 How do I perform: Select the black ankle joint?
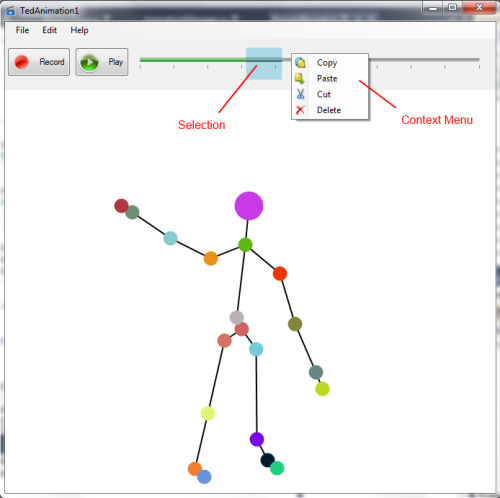coord(267,460)
